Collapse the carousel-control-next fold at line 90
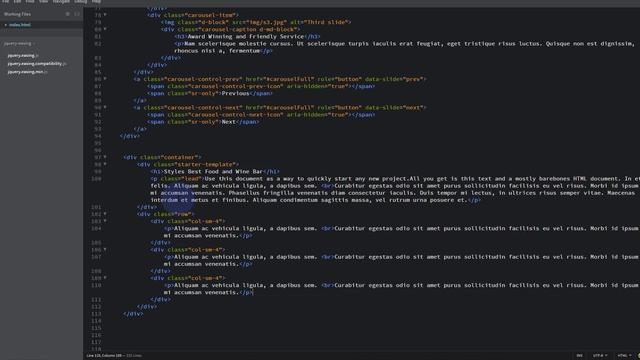This screenshot has height=360, width=640. [x=105, y=107]
